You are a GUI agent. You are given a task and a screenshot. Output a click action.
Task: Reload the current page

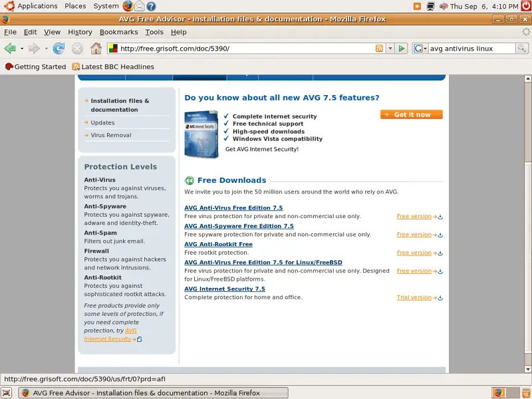(59, 49)
